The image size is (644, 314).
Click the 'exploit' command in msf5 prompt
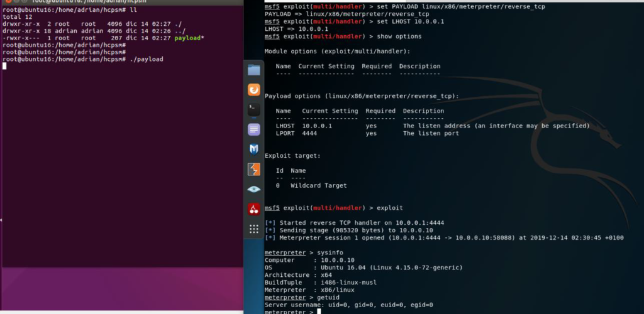[x=389, y=208]
